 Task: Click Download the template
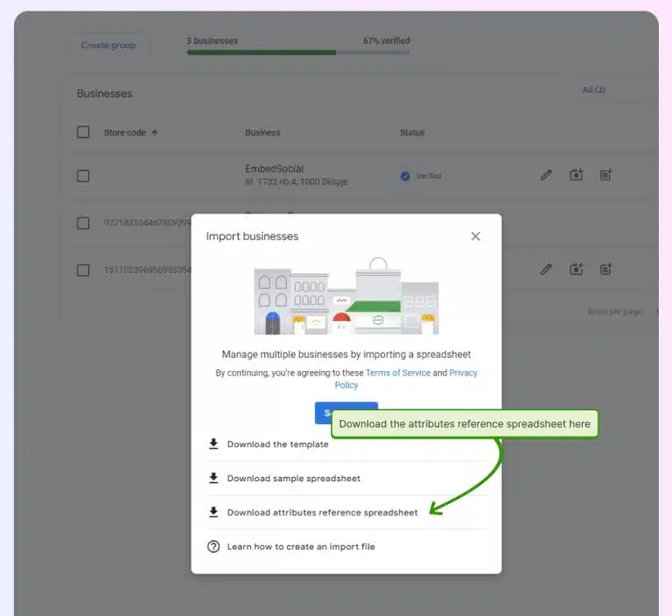click(277, 444)
